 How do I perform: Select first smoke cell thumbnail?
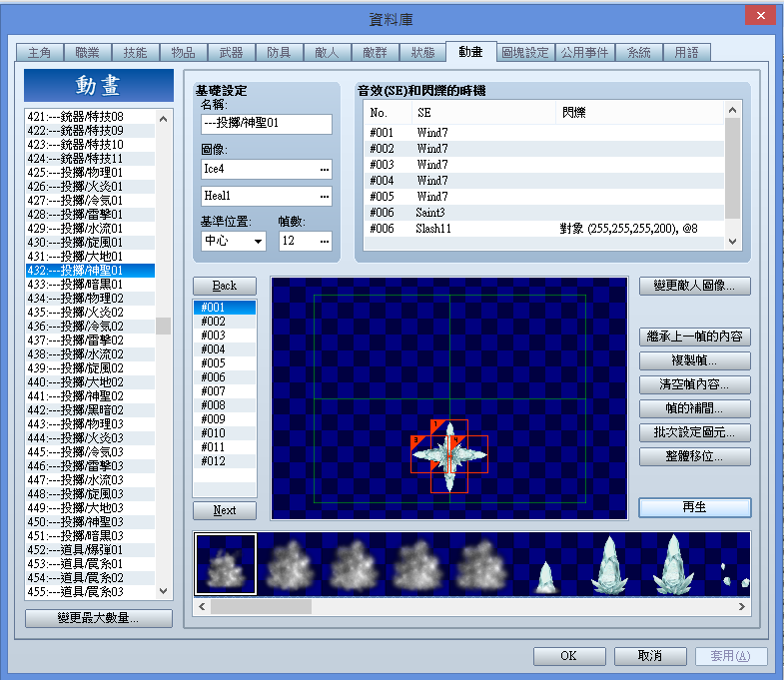226,564
